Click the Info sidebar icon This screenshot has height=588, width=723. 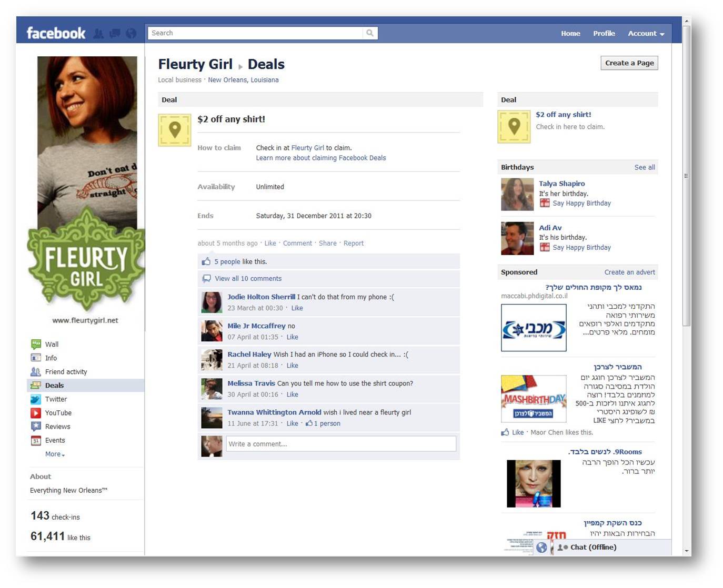tap(36, 358)
